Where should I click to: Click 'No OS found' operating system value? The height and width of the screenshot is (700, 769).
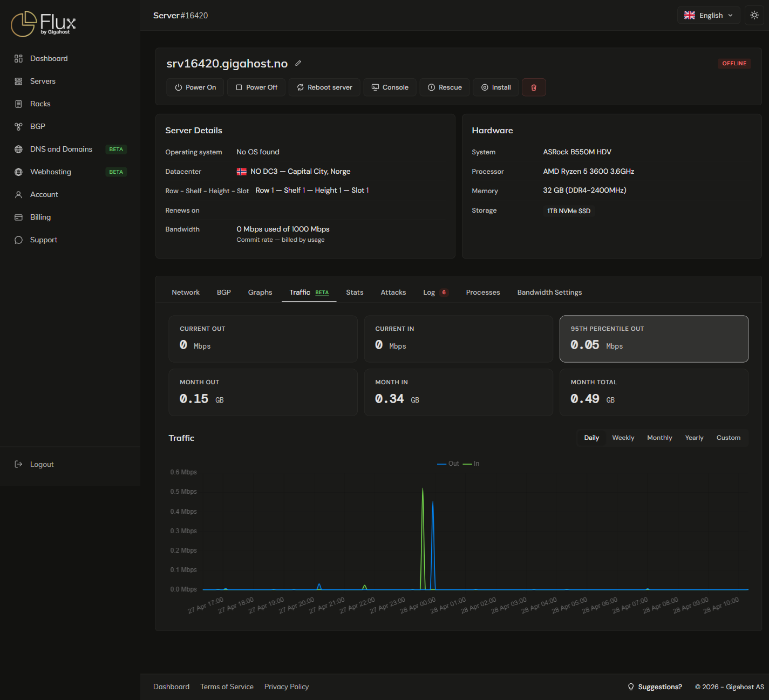click(258, 152)
